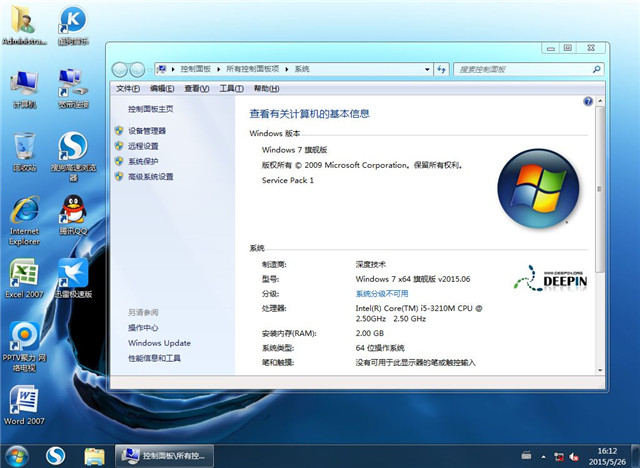Open the Kugou music desktop shortcut
This screenshot has width=640, height=468.
click(73, 25)
